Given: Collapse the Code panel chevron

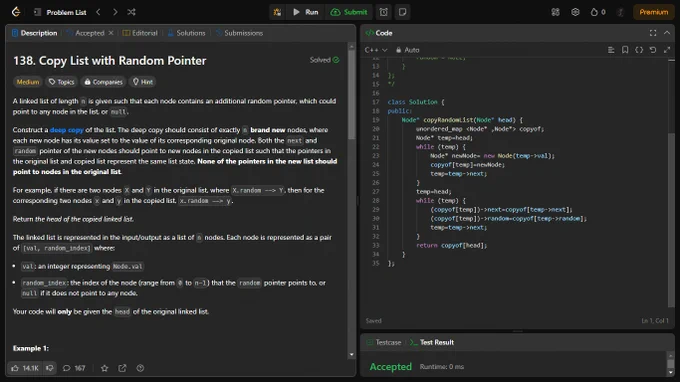Looking at the screenshot, I should pos(667,33).
